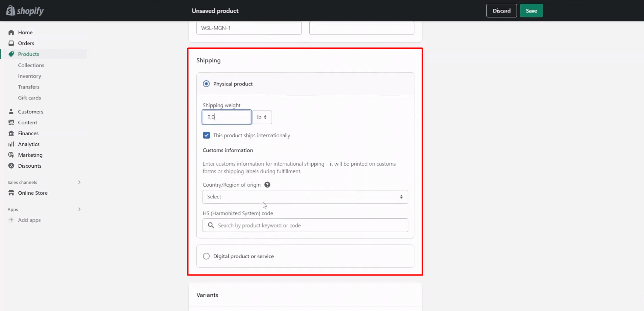Click the Customs information heading
Viewport: 644px width, 311px height.
228,150
